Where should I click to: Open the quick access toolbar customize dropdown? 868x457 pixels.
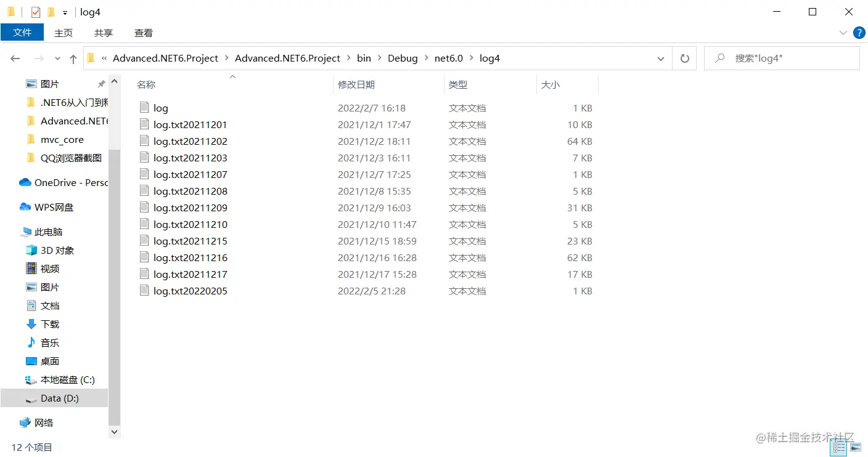click(x=65, y=12)
